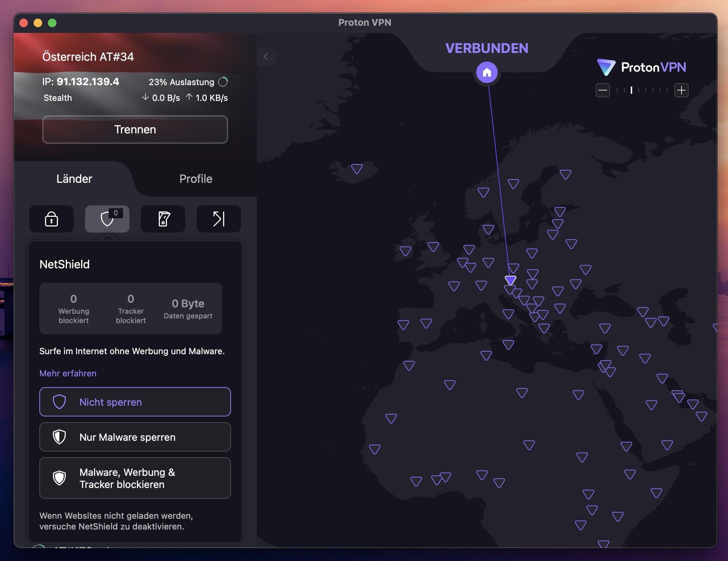Click the home location icon on map
Screen dimensions: 728x561
point(487,73)
